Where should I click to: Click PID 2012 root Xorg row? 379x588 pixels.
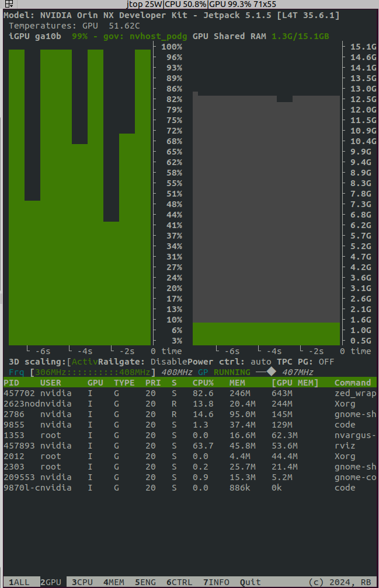(x=189, y=456)
